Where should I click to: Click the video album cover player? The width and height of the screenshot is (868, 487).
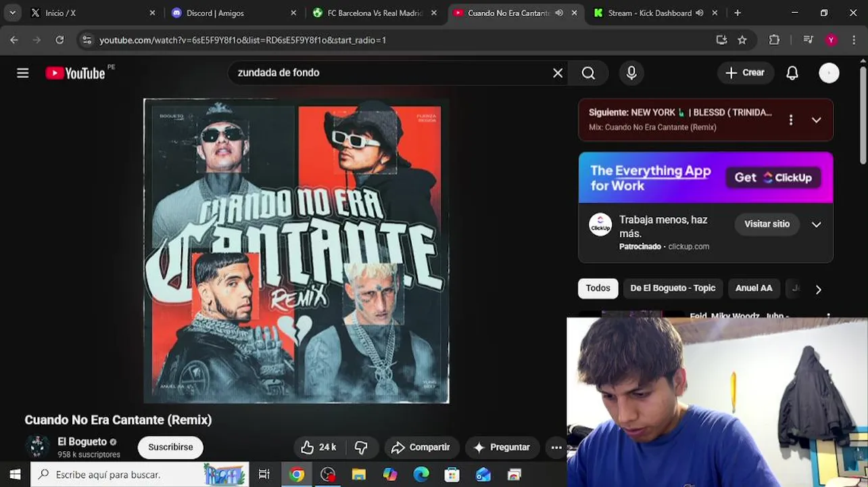296,251
